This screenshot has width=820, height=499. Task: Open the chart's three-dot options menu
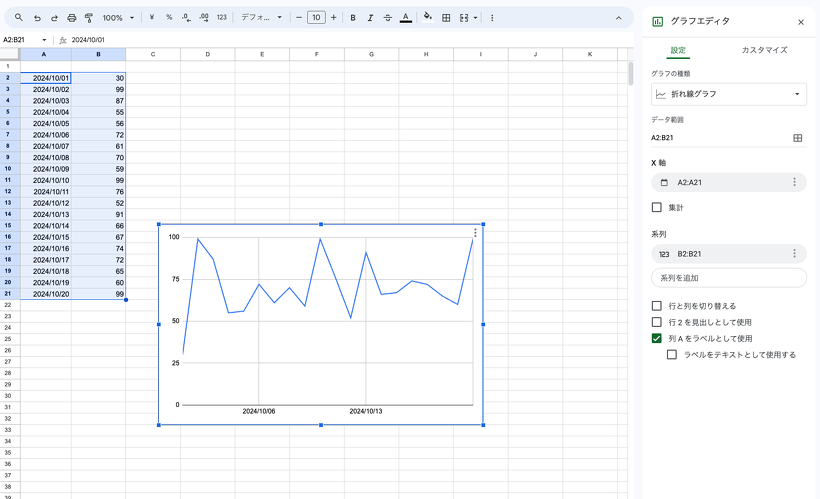pyautogui.click(x=475, y=232)
